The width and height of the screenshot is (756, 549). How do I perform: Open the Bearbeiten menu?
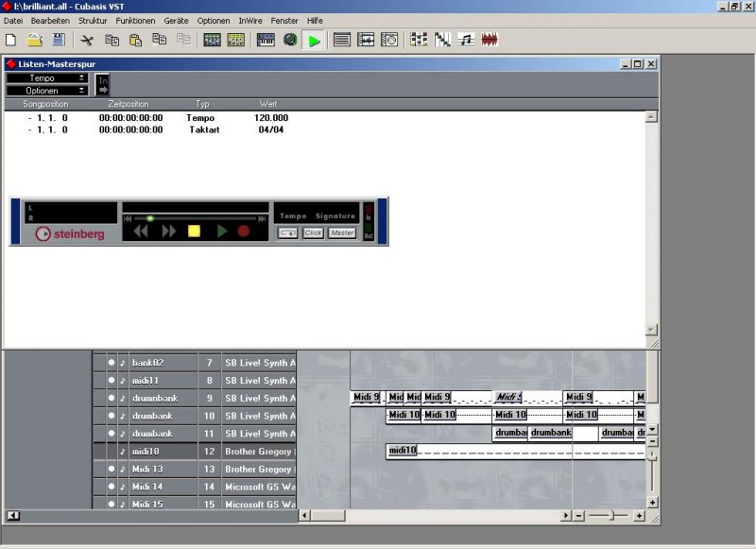[x=50, y=21]
